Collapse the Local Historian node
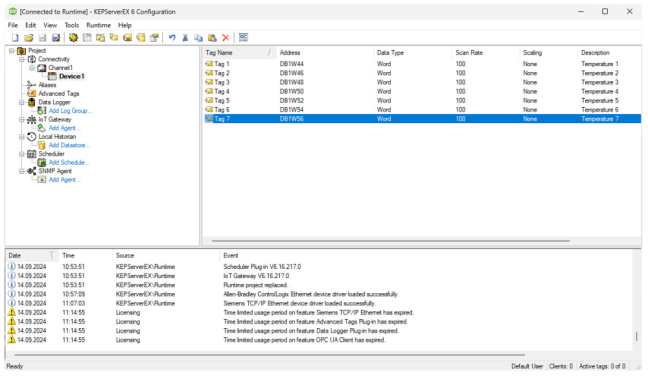Image resolution: width=648 pixels, height=376 pixels. coord(22,136)
